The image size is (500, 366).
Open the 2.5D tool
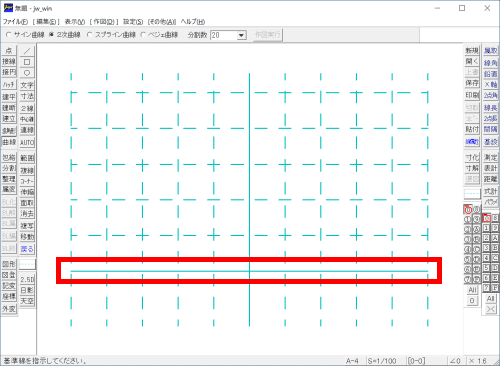click(x=27, y=279)
